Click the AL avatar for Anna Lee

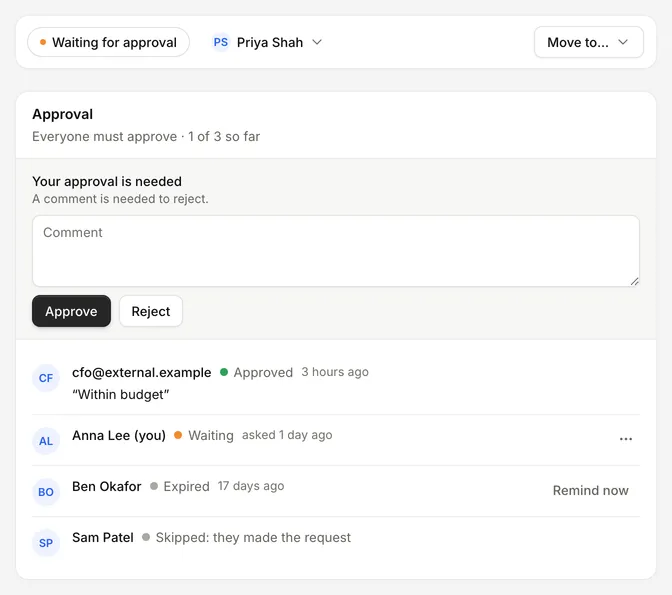[x=46, y=441]
